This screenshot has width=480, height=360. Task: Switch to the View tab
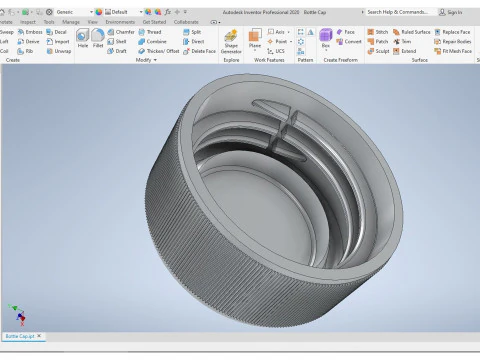coord(93,22)
